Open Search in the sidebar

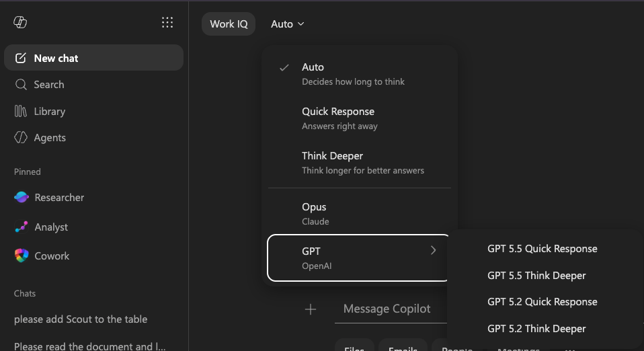coord(93,85)
